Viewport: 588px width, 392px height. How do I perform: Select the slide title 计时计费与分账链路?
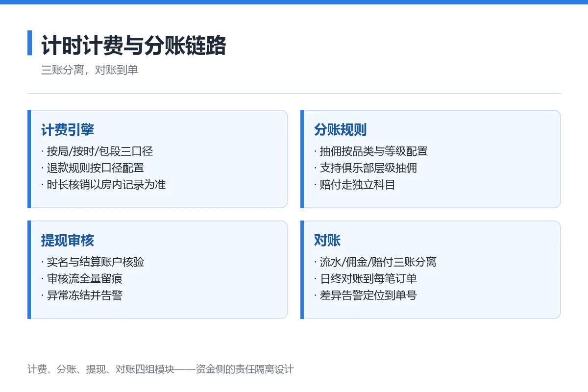coord(134,46)
